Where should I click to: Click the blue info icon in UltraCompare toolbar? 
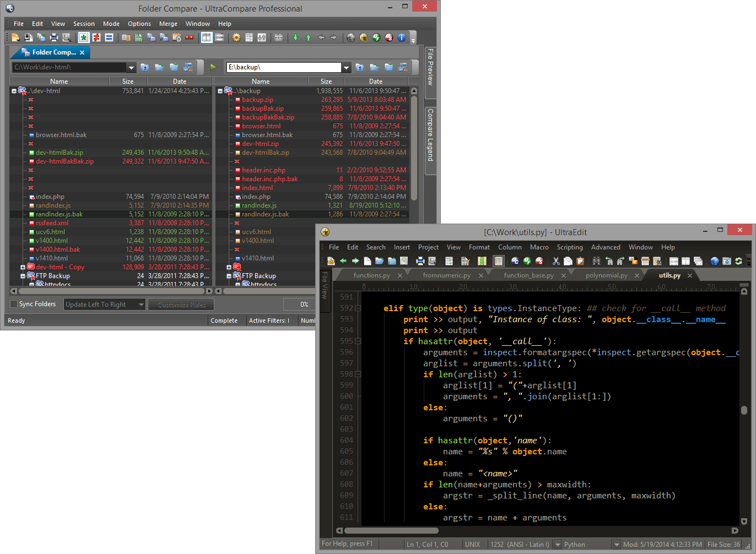[x=402, y=37]
